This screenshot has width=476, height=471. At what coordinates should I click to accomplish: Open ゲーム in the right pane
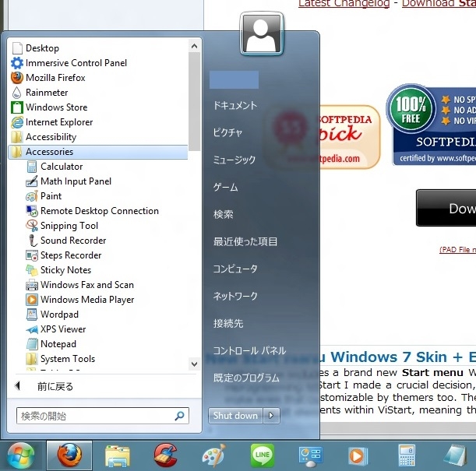point(226,187)
